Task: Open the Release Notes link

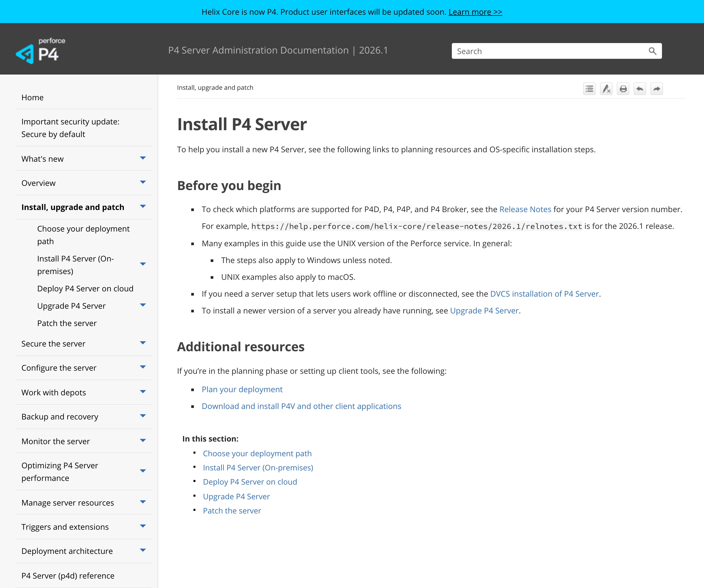Action: [525, 209]
